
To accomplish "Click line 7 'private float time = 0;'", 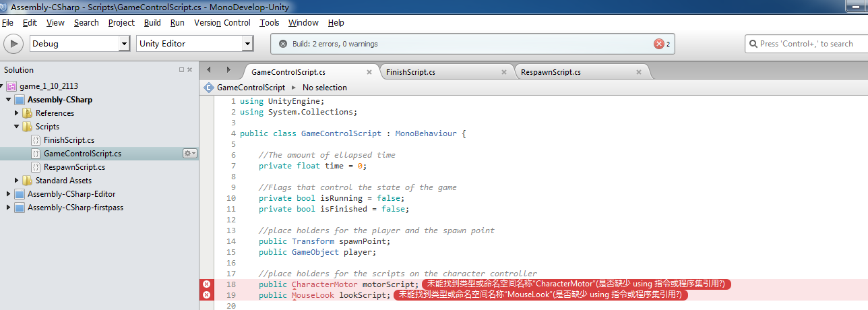I will [x=313, y=166].
